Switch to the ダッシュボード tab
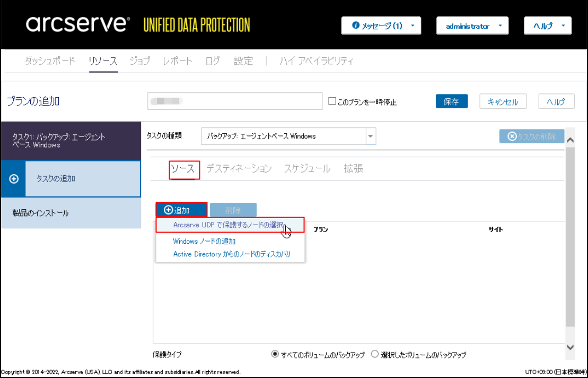588x378 pixels. (x=50, y=61)
